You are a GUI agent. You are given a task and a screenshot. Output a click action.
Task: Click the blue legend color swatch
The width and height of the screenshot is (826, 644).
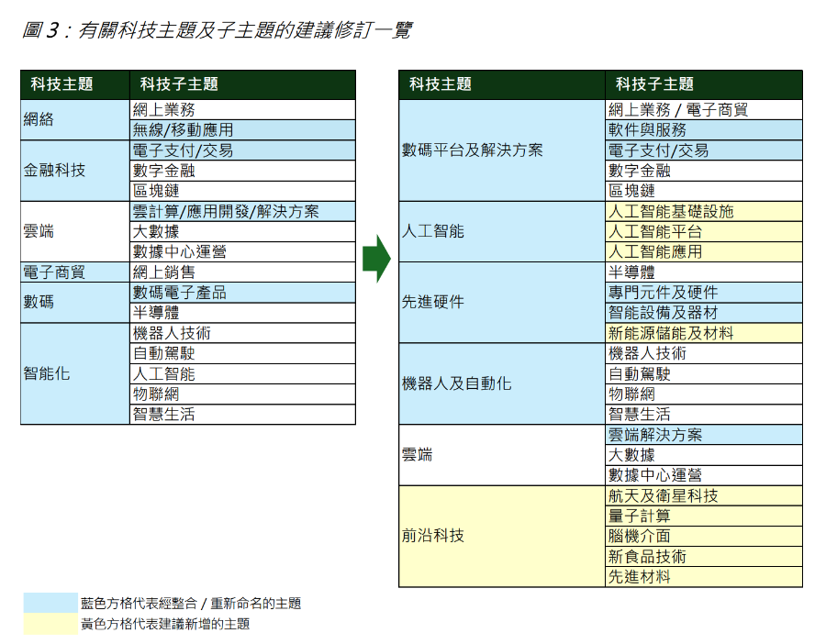coord(50,603)
